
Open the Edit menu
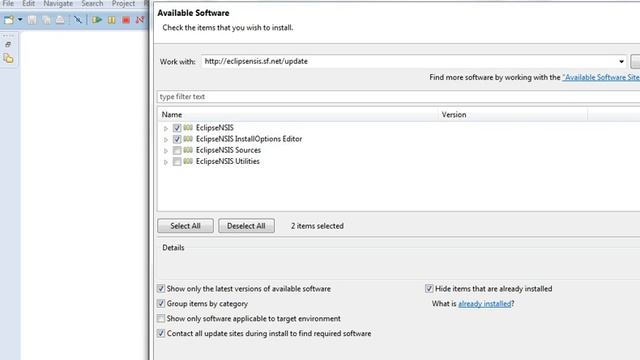pos(29,4)
